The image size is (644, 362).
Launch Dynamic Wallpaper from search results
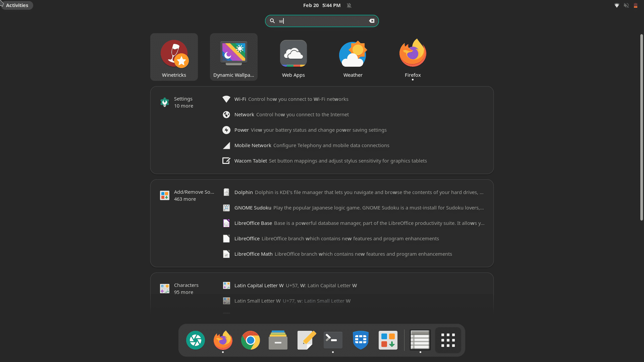pyautogui.click(x=233, y=57)
